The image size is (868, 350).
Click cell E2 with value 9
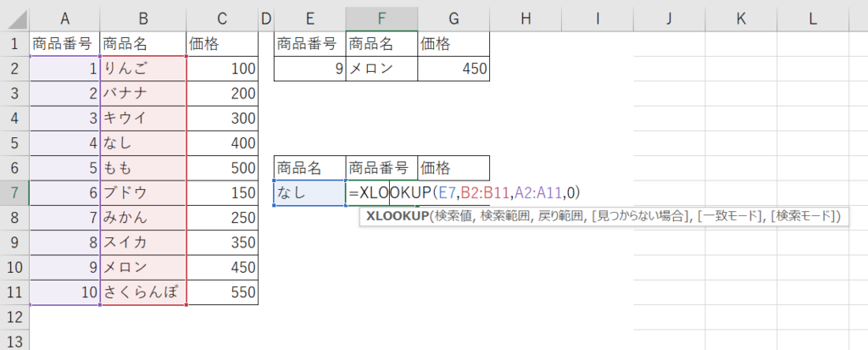[x=309, y=68]
